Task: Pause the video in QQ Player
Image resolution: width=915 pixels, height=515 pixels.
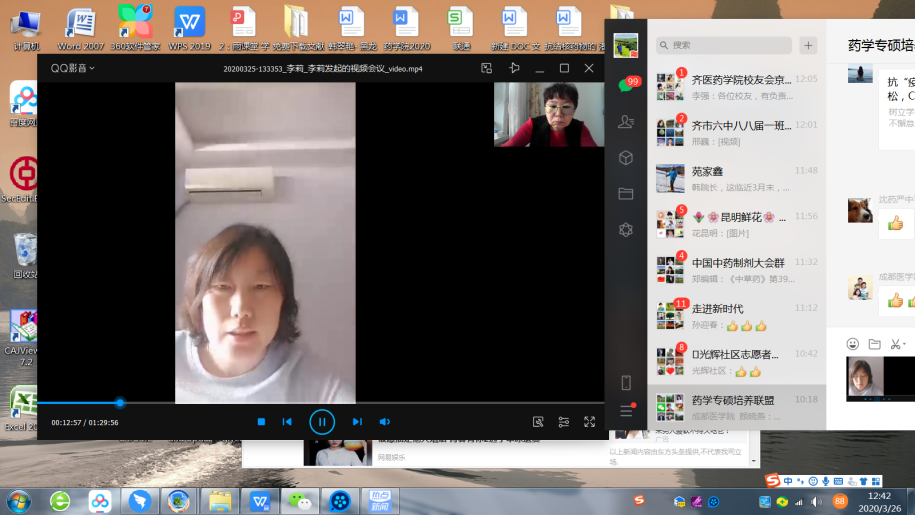Action: tap(322, 422)
